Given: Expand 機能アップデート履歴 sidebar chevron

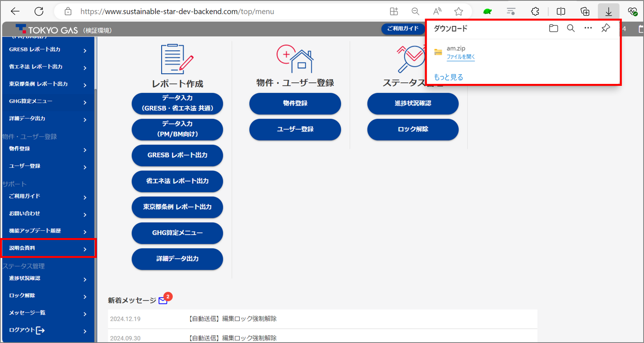Looking at the screenshot, I should pyautogui.click(x=85, y=231).
